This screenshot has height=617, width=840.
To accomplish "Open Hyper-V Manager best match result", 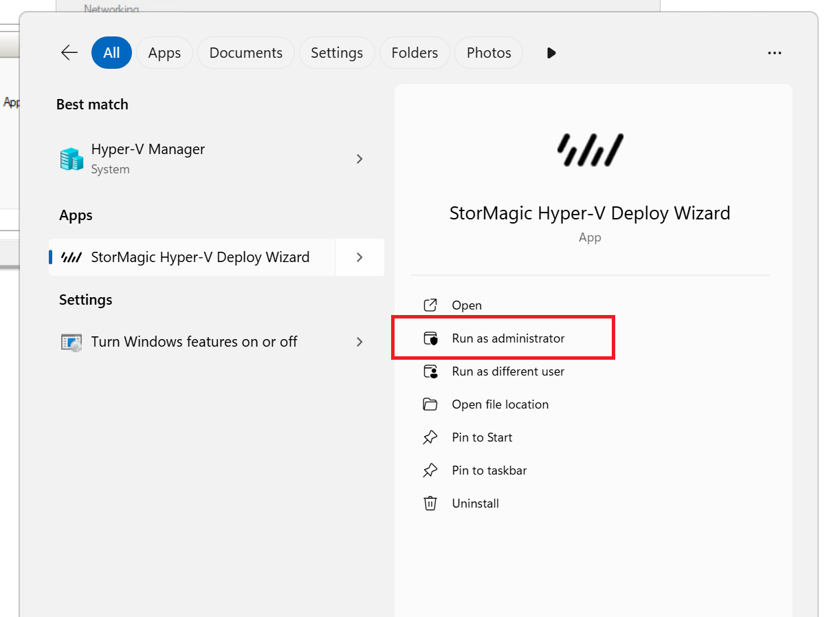I will [217, 159].
